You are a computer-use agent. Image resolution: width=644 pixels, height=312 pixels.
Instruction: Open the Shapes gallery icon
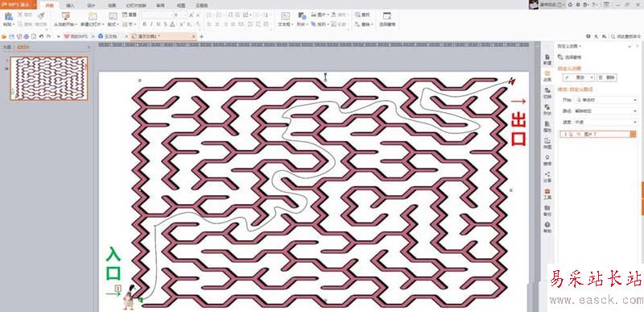[x=302, y=16]
